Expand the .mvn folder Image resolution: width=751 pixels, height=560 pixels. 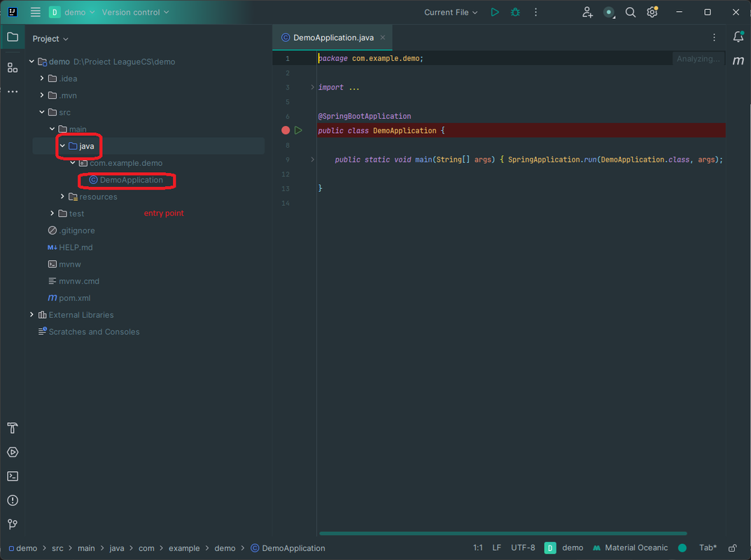coord(42,95)
